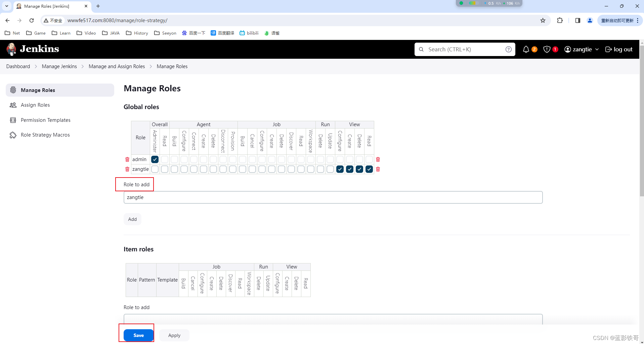This screenshot has width=644, height=344.
Task: Delete zangtie role using left trash icon
Action: click(127, 169)
